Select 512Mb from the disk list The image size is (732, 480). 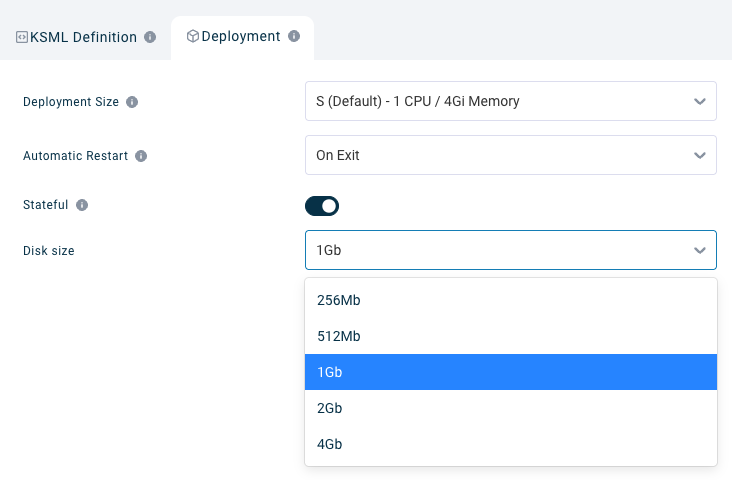coord(510,336)
